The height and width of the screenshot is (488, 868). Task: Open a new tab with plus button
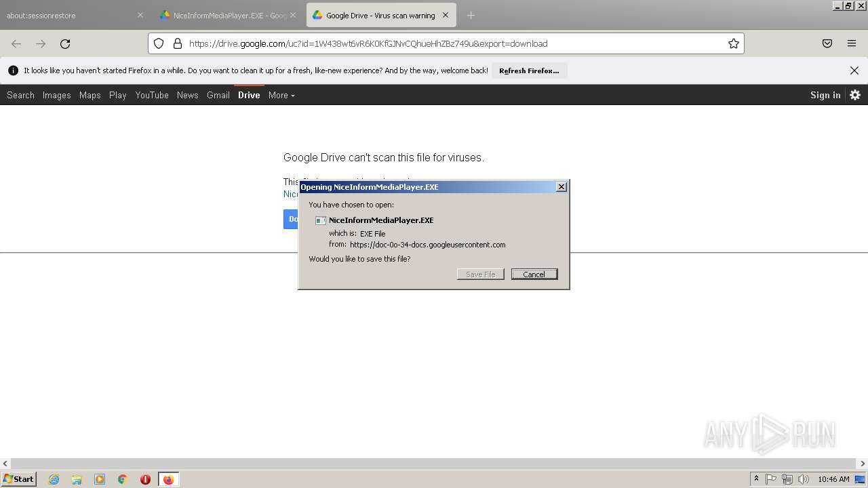pyautogui.click(x=471, y=15)
